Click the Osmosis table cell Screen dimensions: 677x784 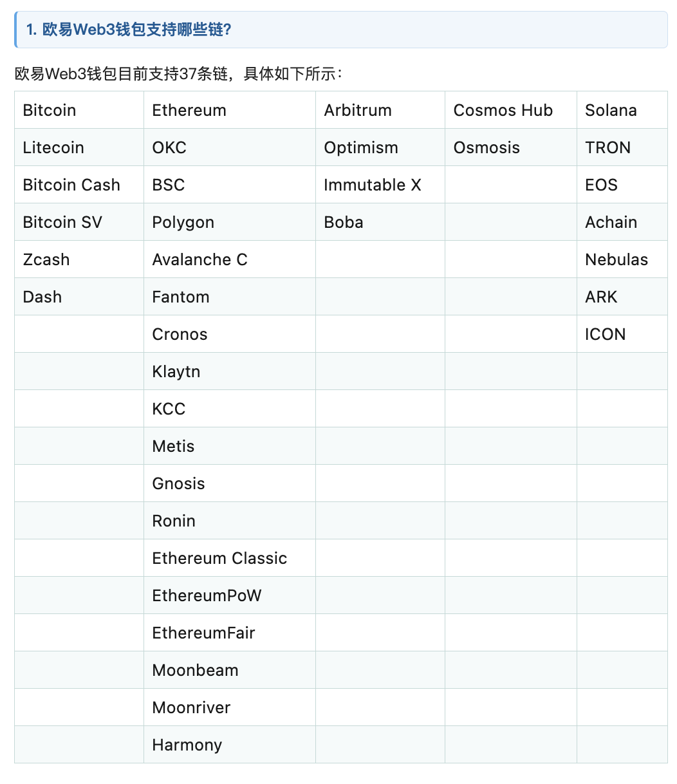coord(487,147)
